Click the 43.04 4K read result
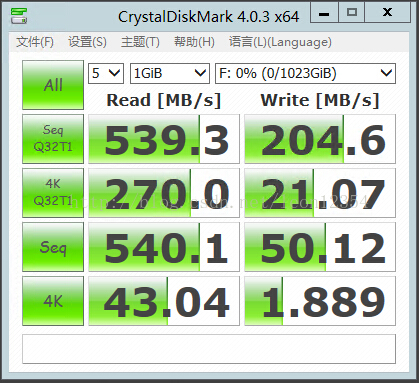419x383 pixels. tap(164, 301)
